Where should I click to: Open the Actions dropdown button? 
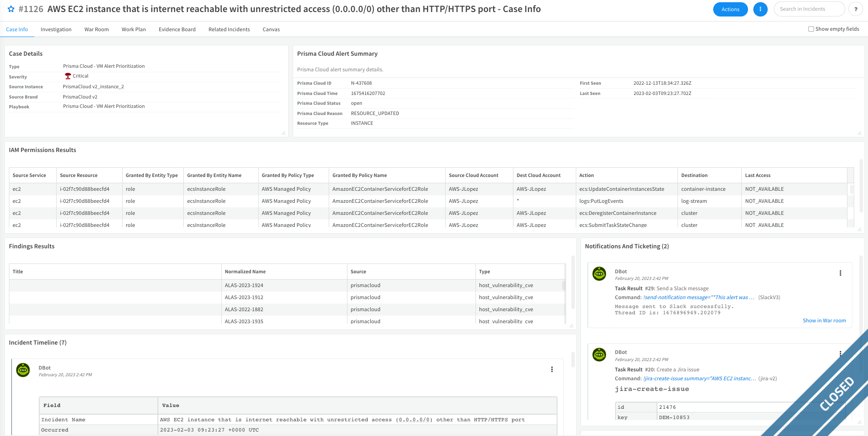coord(730,9)
